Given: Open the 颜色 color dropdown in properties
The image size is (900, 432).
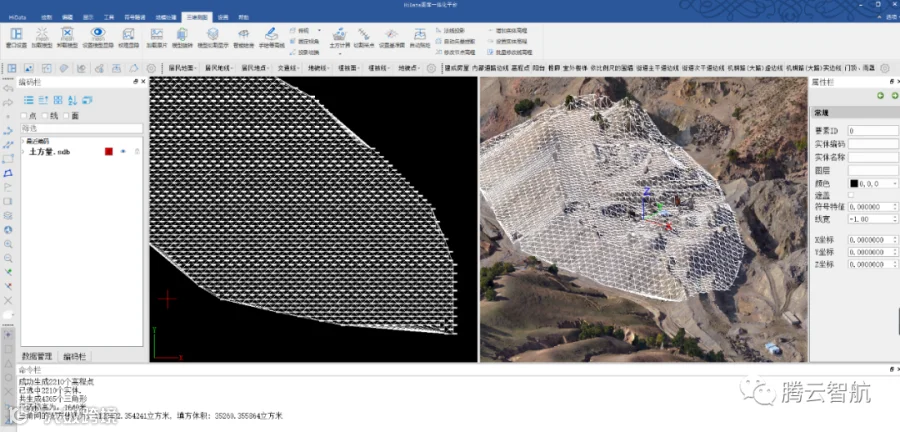Looking at the screenshot, I should tap(895, 184).
